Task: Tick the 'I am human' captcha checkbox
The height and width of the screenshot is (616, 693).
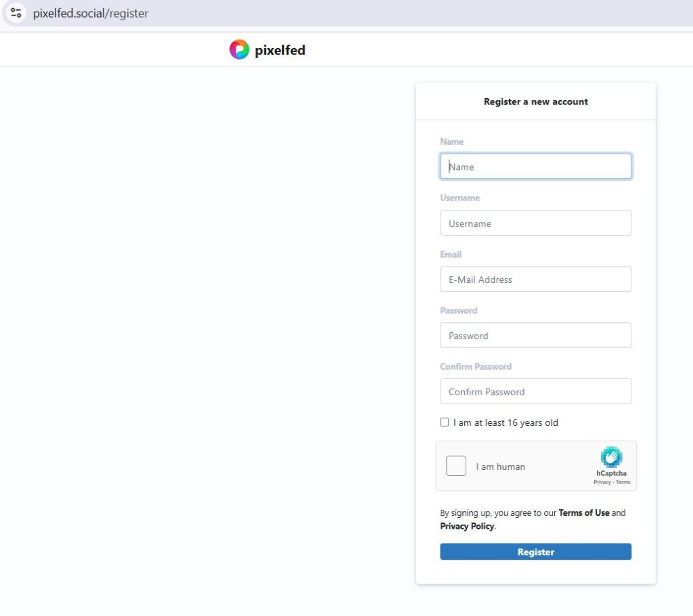Action: tap(456, 466)
